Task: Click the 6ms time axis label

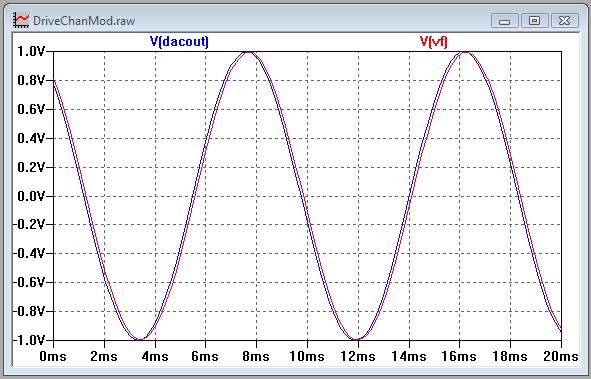Action: pyautogui.click(x=205, y=356)
